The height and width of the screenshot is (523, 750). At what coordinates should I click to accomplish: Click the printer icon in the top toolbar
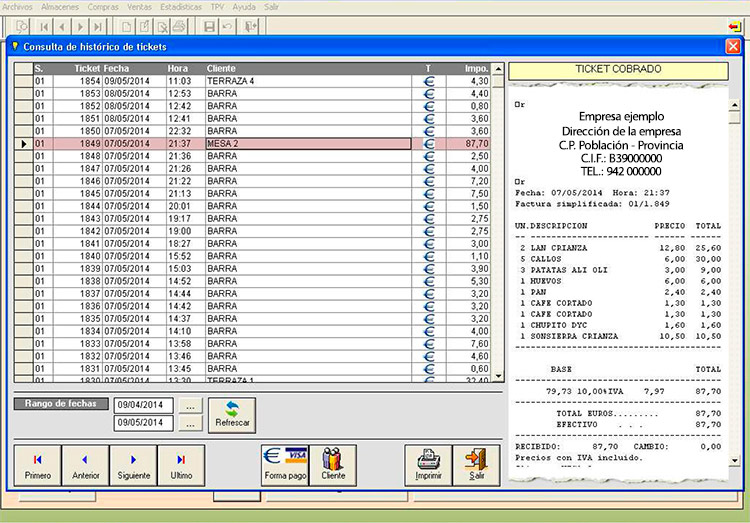click(179, 26)
